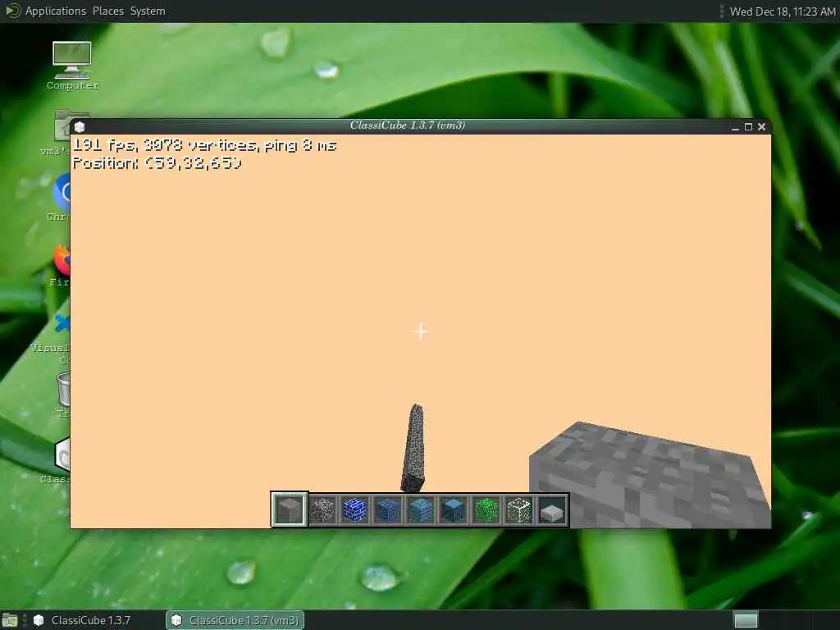Select the dark blue block in hotbar slot four
Image resolution: width=840 pixels, height=630 pixels.
coord(388,510)
